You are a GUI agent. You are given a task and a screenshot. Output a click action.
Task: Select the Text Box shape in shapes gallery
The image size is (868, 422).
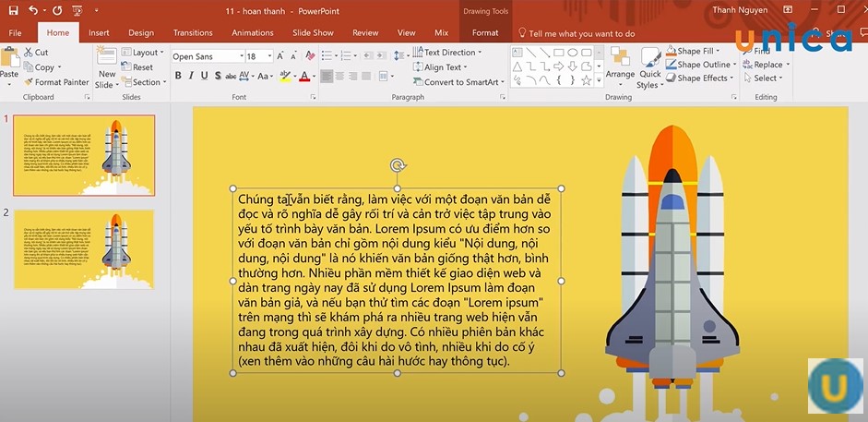[517, 53]
